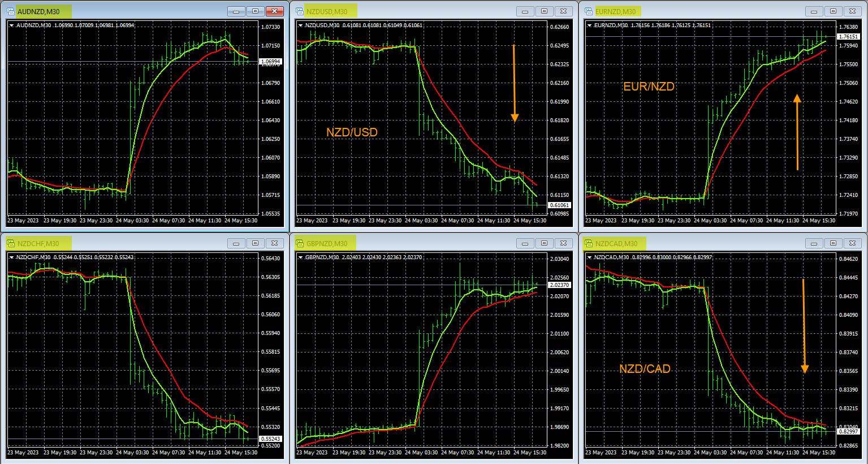Expand the triangle beside NZDUSD,M30 chart header
The width and height of the screenshot is (868, 464).
(x=301, y=25)
